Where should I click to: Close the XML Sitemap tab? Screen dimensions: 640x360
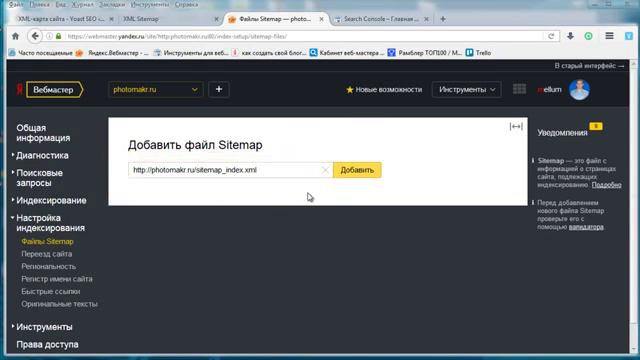[216, 19]
